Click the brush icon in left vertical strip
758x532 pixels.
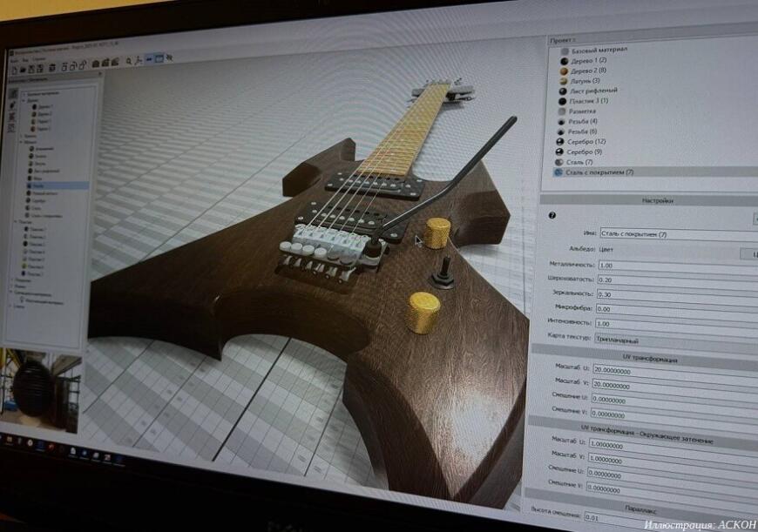tap(13, 104)
